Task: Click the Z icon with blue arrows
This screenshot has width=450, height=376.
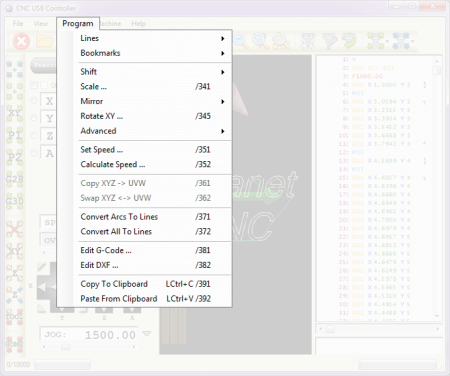Action: [x=15, y=295]
